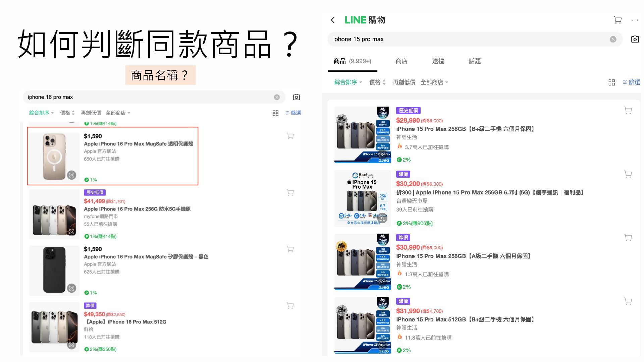Click the $31,990 price text
The height and width of the screenshot is (362, 644).
click(408, 311)
